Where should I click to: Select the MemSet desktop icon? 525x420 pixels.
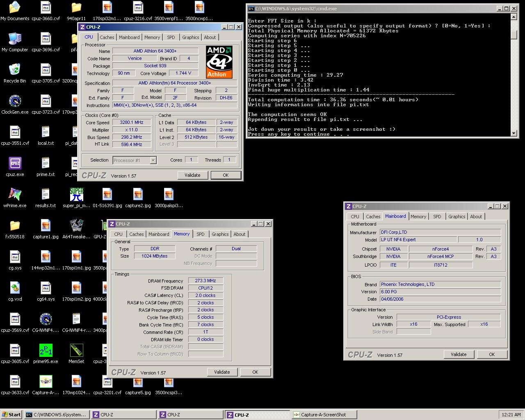pyautogui.click(x=76, y=354)
